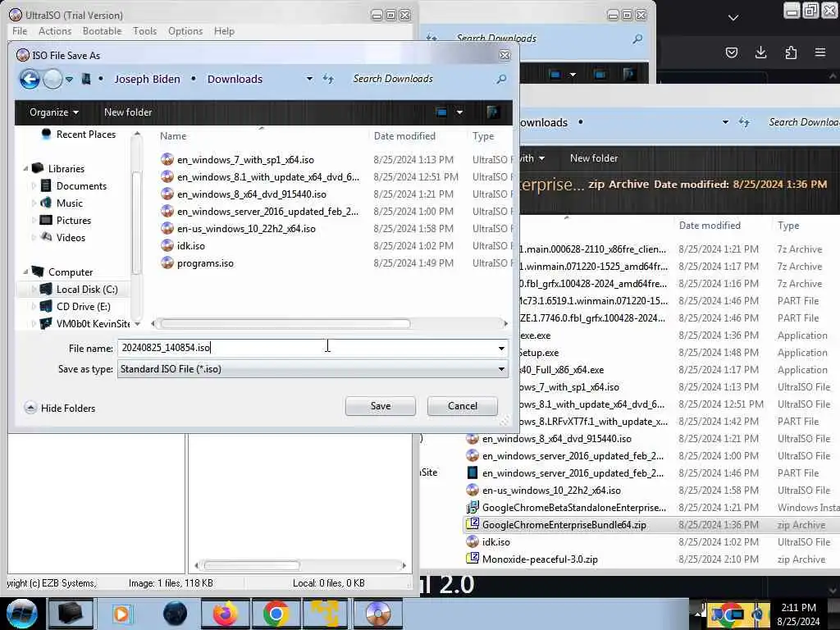Open the Organize dropdown menu

[54, 112]
